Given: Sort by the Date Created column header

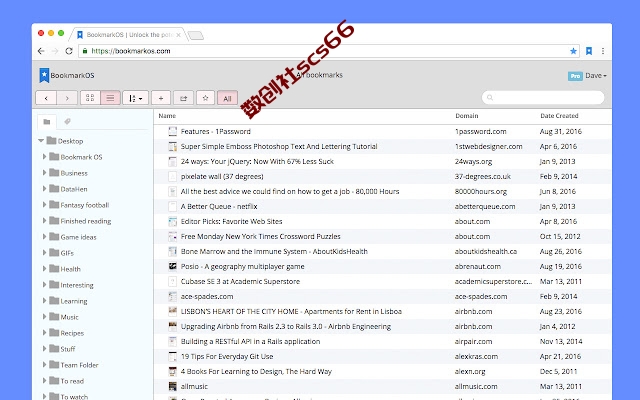Looking at the screenshot, I should tap(559, 116).
